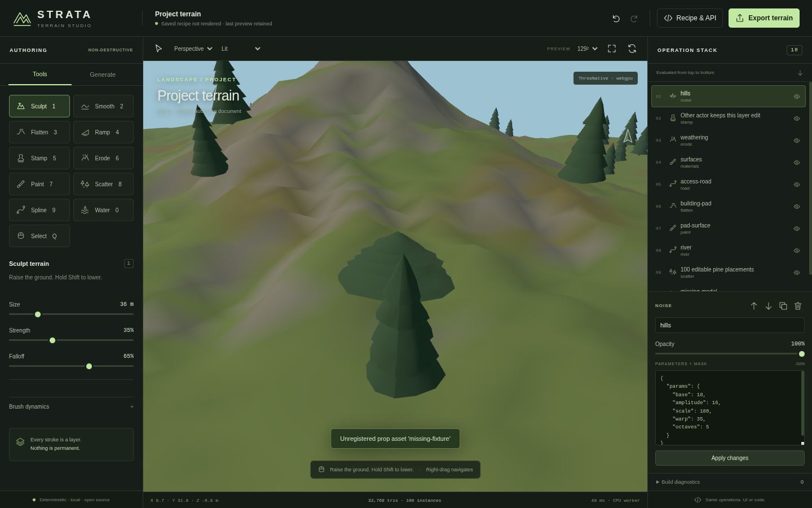
Task: Hide the building-pad layer
Action: tap(797, 207)
